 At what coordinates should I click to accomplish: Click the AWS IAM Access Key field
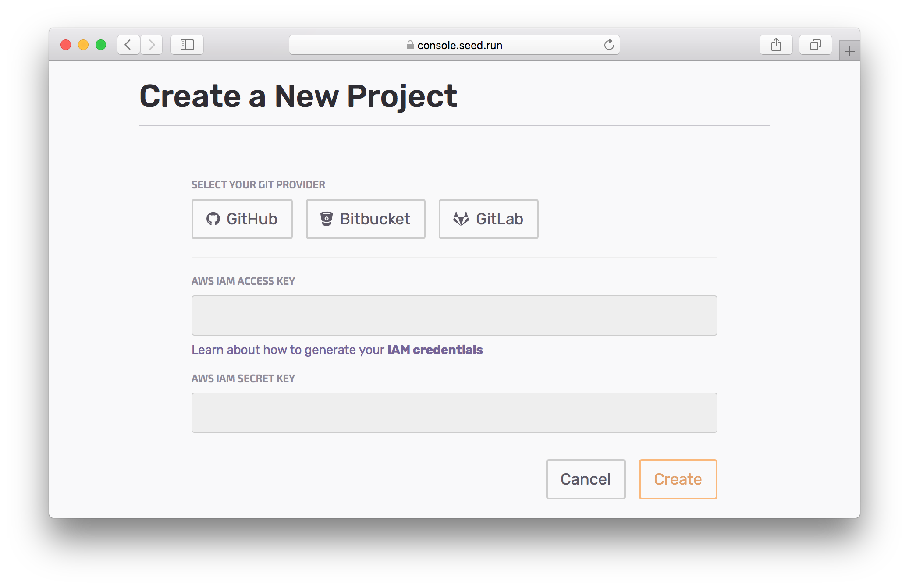pos(454,315)
